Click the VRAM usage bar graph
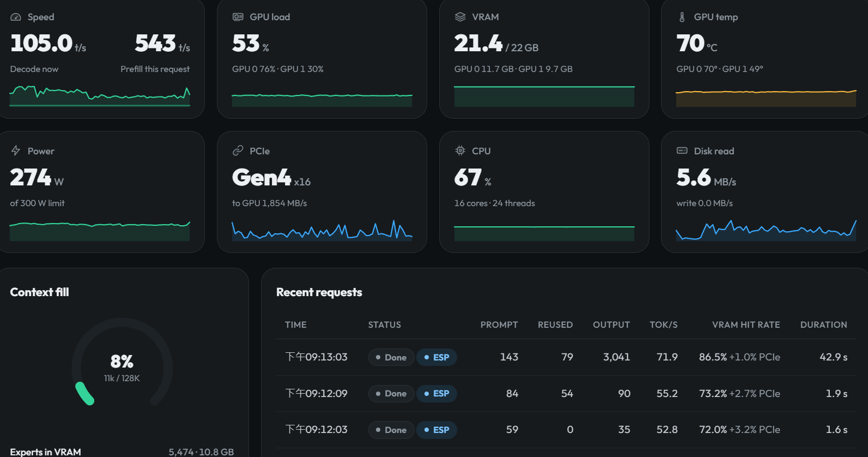 click(544, 96)
